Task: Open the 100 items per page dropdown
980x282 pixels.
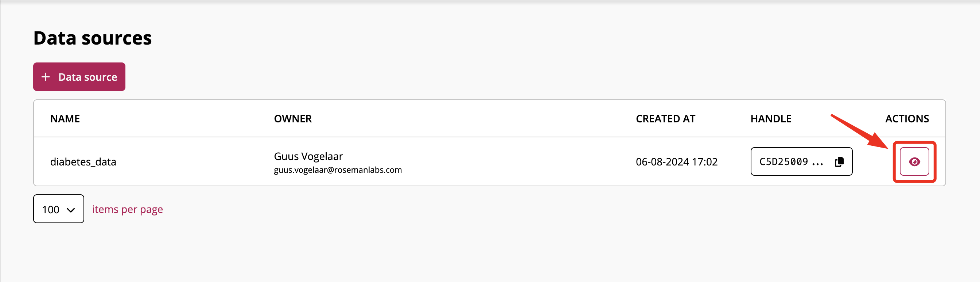Action: (x=59, y=209)
